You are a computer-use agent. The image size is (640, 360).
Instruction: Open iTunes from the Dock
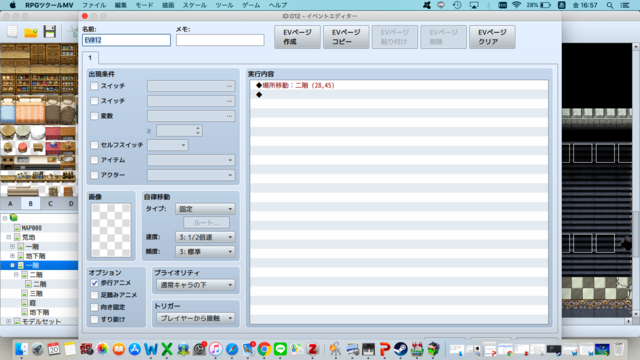(216, 349)
